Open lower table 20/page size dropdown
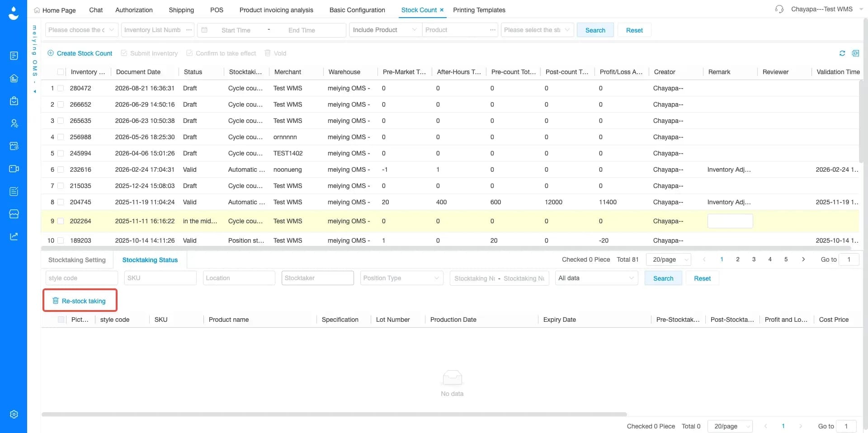This screenshot has height=433, width=868. (x=730, y=426)
